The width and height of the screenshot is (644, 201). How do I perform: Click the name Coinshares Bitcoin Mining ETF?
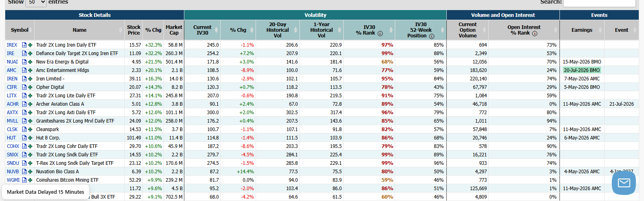pos(67,180)
